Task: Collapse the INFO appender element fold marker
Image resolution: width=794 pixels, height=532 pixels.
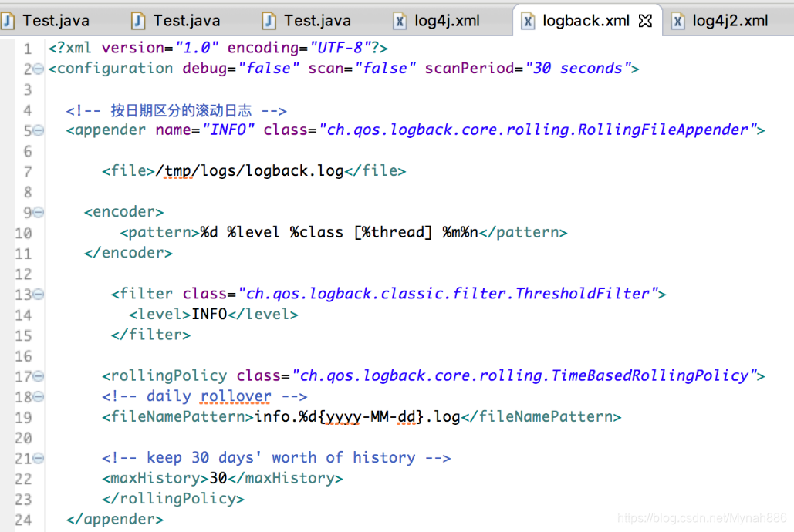Action: tap(37, 130)
